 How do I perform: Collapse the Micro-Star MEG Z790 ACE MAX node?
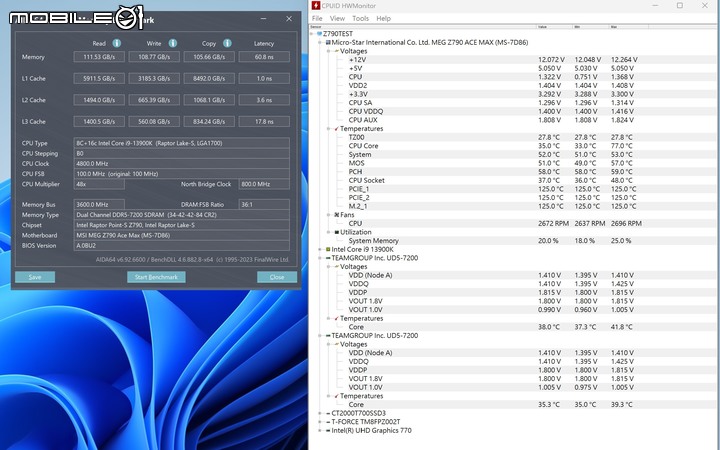pos(320,43)
